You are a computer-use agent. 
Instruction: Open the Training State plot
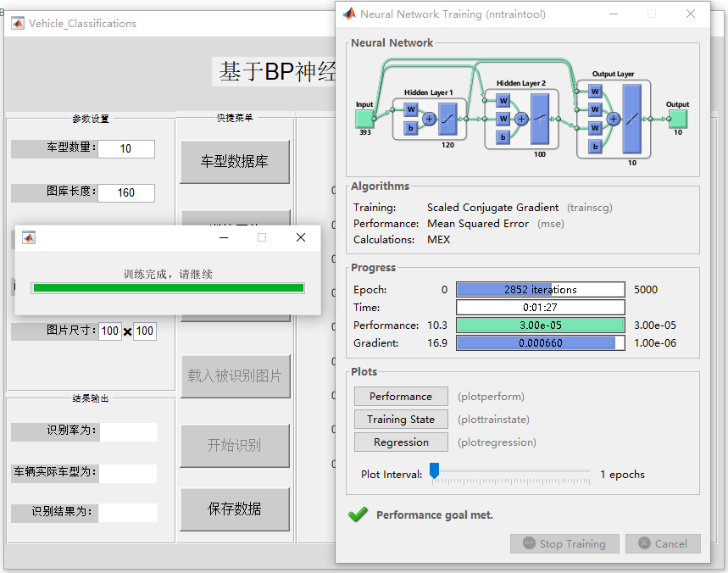[x=401, y=420]
